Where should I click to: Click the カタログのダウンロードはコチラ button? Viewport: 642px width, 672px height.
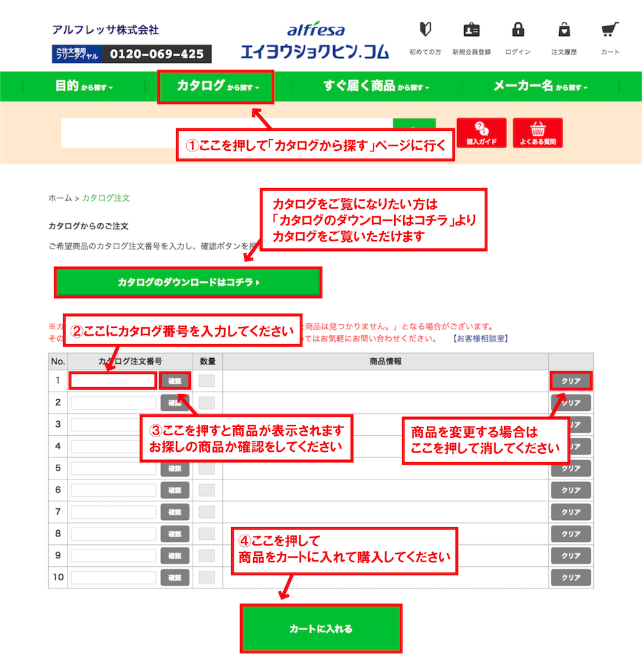pos(188,282)
